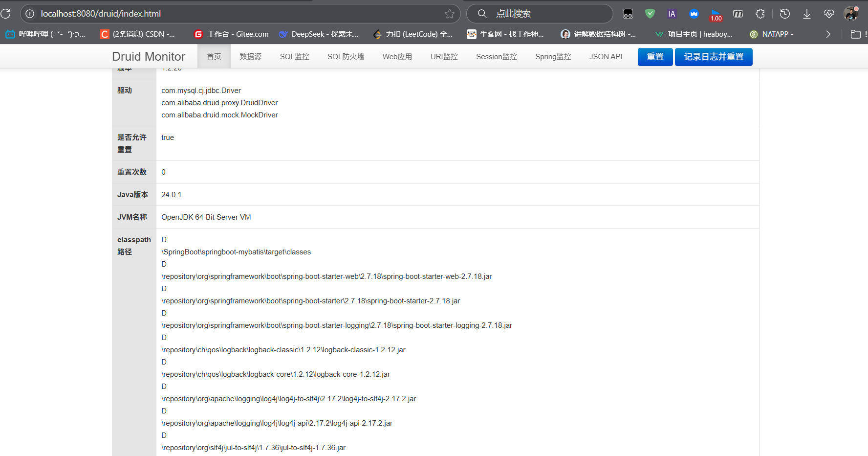Open the 项目主页 heaboy bookmark
Image resolution: width=868 pixels, height=456 pixels.
coord(694,34)
